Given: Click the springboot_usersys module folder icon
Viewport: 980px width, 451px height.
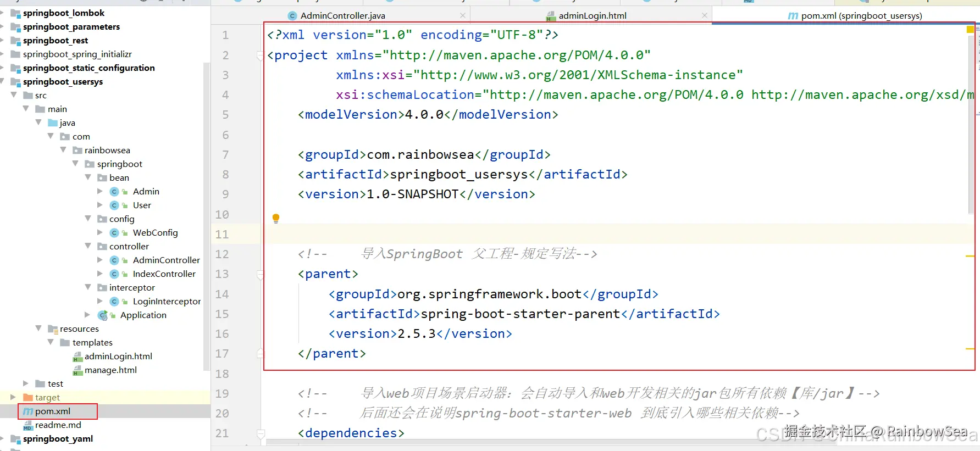Looking at the screenshot, I should point(15,81).
